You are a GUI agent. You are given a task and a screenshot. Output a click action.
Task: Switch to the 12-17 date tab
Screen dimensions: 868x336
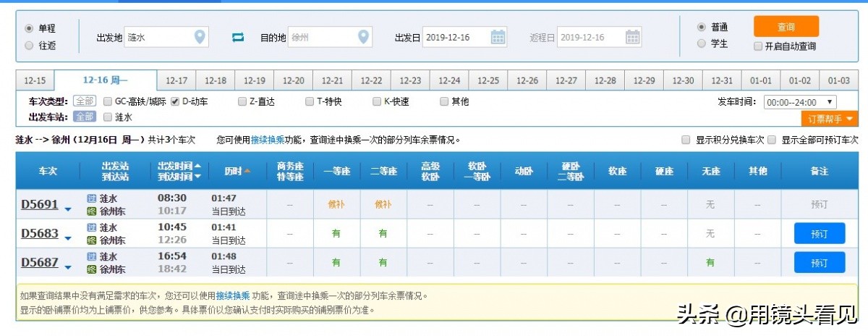pos(176,80)
